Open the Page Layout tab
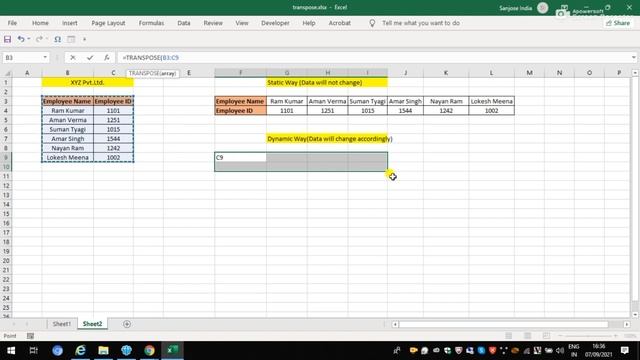This screenshot has height=360, width=640. (108, 23)
